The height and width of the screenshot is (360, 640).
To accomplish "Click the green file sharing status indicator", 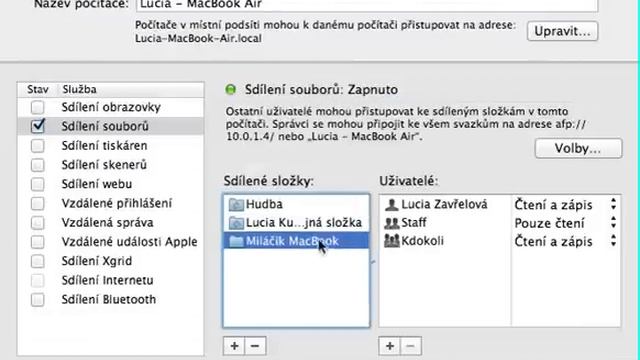I will [231, 89].
